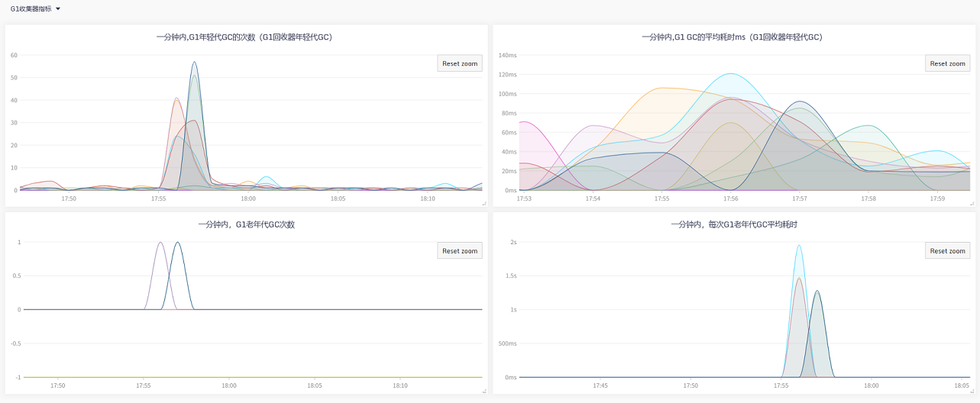Reset zoom on G1老年代GC次数 chart

[x=459, y=250]
